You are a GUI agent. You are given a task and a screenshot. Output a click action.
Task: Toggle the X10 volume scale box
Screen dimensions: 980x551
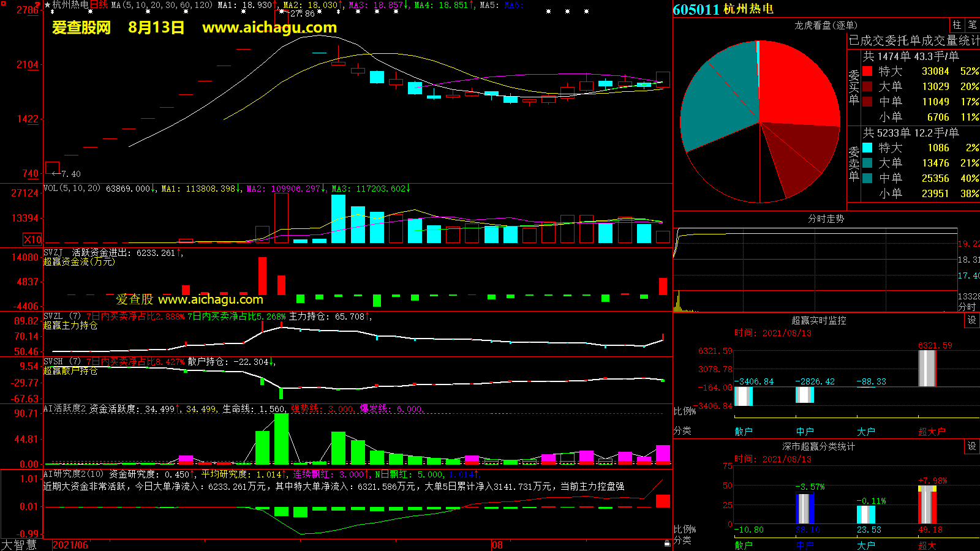pyautogui.click(x=32, y=239)
